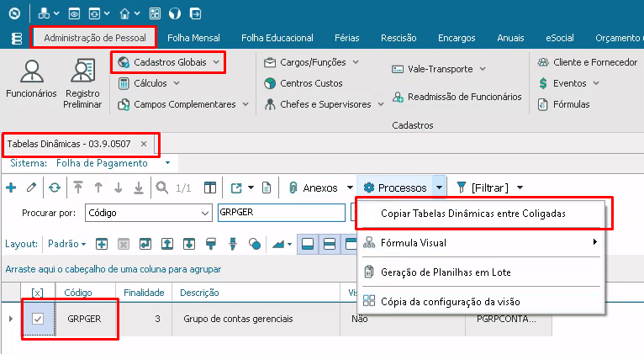The width and height of the screenshot is (644, 354).
Task: Click the columns view icon
Action: (x=210, y=188)
